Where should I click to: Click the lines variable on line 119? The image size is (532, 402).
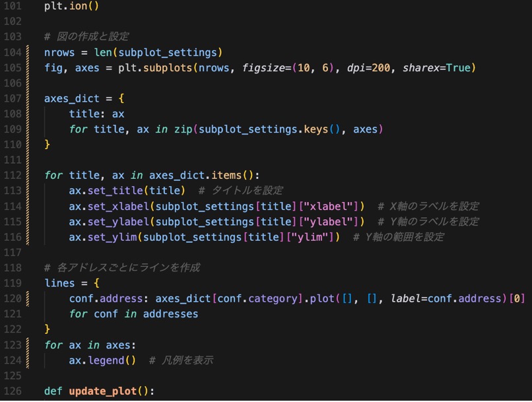coord(59,283)
